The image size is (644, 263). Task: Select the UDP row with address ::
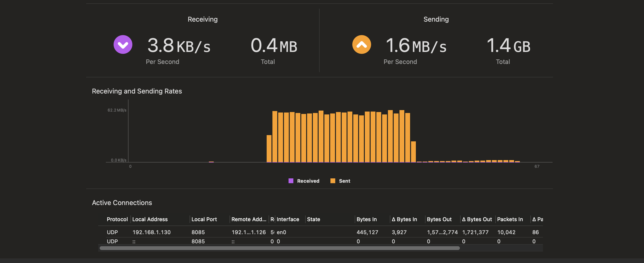tap(321, 241)
